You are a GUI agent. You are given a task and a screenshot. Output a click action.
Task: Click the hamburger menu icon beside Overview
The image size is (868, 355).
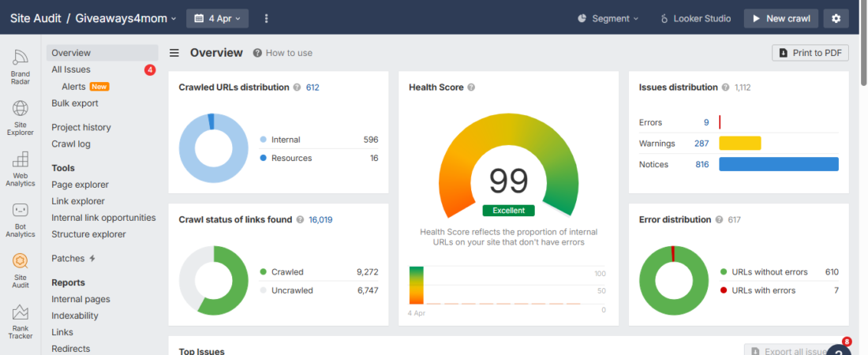click(174, 53)
